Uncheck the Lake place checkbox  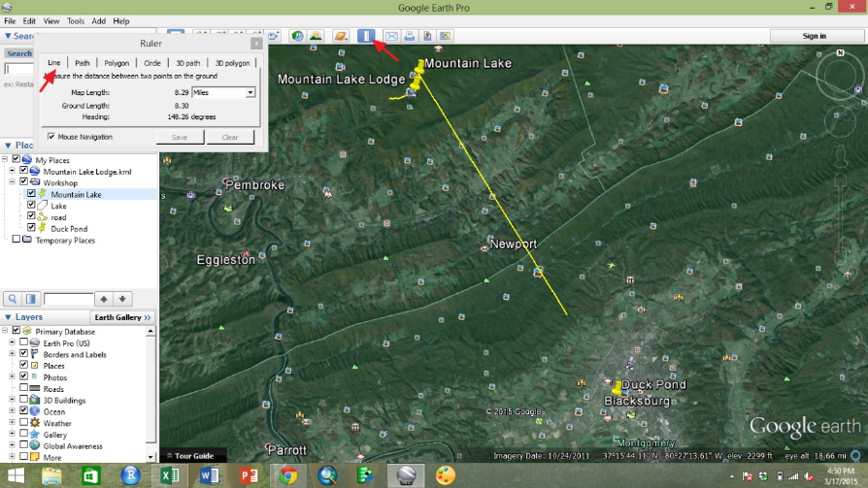[x=31, y=205]
